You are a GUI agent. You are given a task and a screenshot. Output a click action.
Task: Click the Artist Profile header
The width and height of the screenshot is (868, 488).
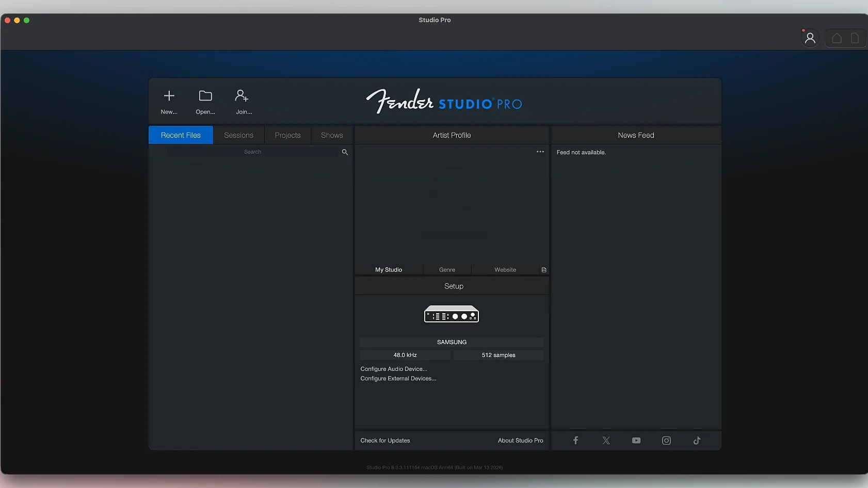[452, 135]
